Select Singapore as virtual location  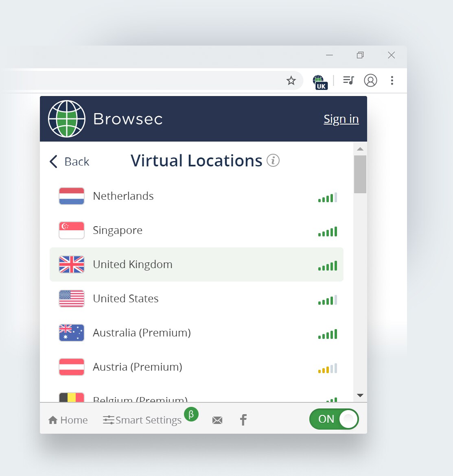click(x=118, y=230)
